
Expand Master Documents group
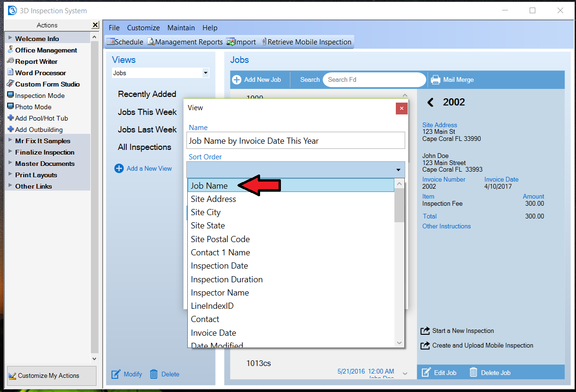pos(10,163)
